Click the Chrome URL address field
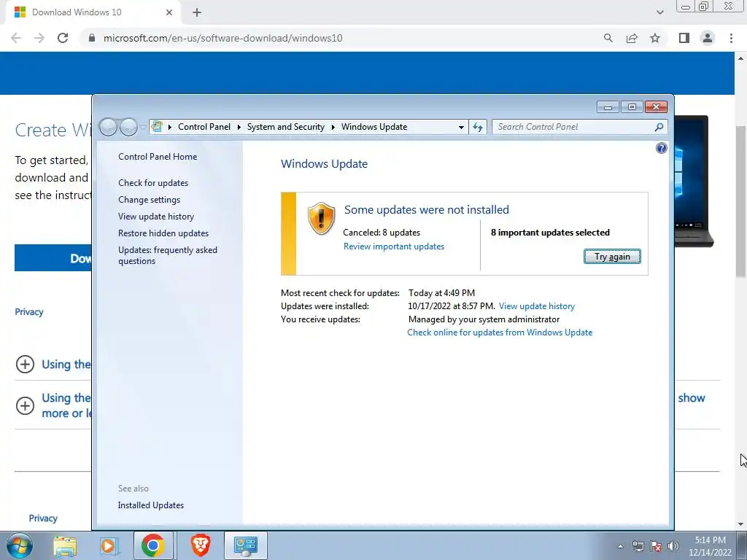747x560 pixels. pos(223,38)
